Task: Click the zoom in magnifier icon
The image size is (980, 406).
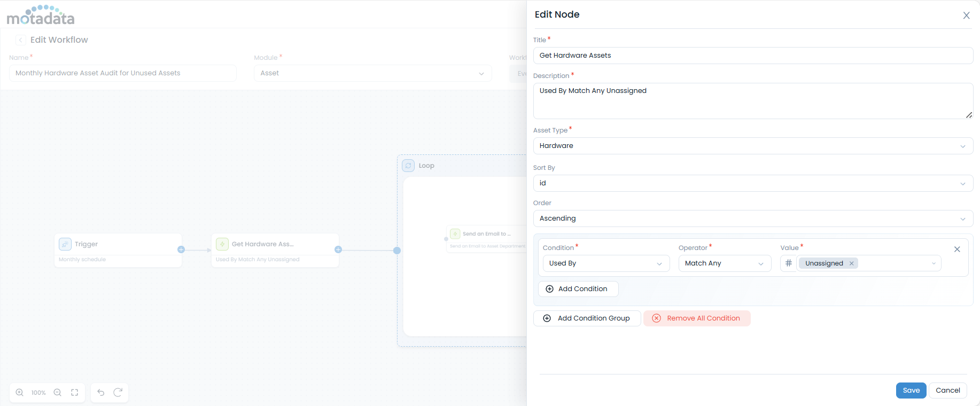Action: [x=20, y=393]
